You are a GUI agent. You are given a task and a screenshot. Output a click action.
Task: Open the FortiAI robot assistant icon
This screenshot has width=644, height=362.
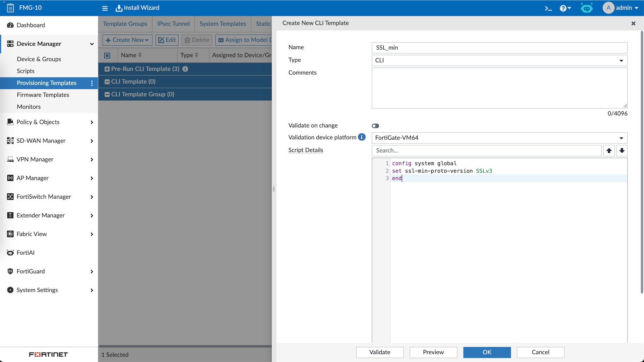click(587, 8)
